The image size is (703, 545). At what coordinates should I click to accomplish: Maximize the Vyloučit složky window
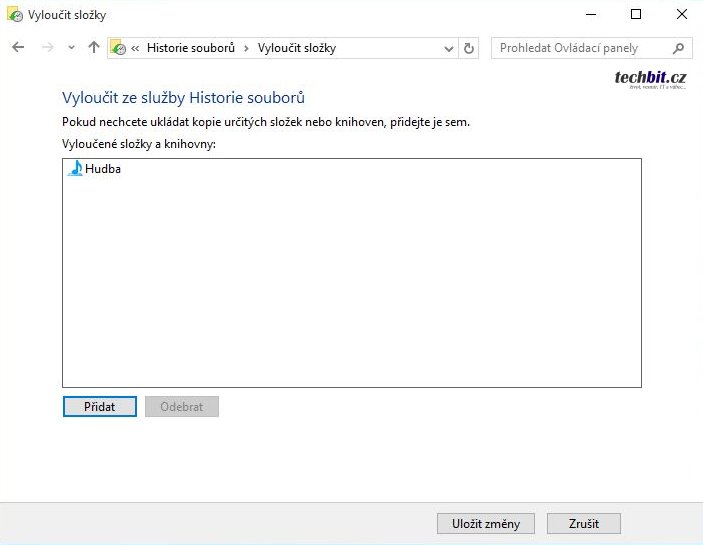[x=636, y=15]
